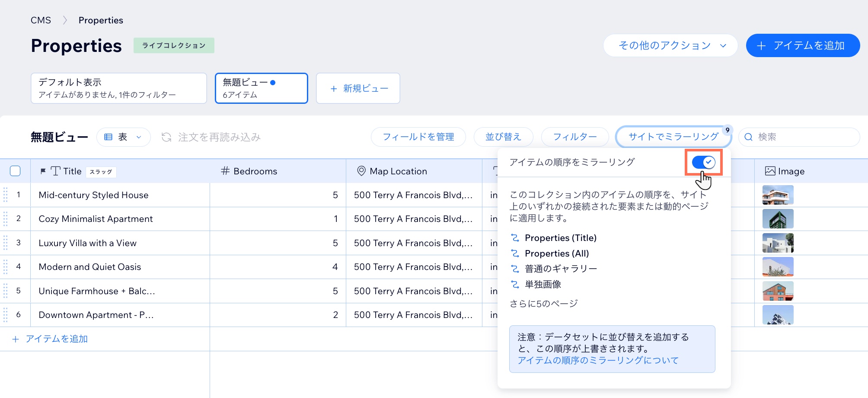Click the 検索 search field
Screen dimensions: 868x398
click(804, 137)
